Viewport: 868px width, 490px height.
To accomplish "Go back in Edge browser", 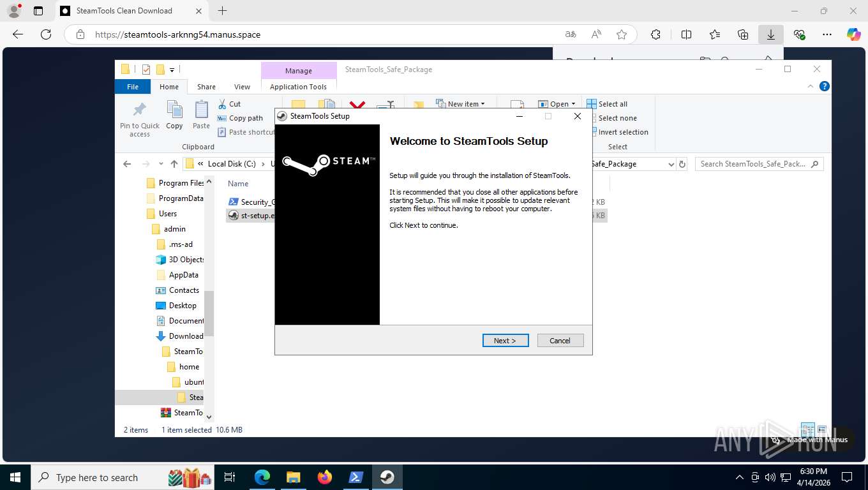I will pos(18,34).
